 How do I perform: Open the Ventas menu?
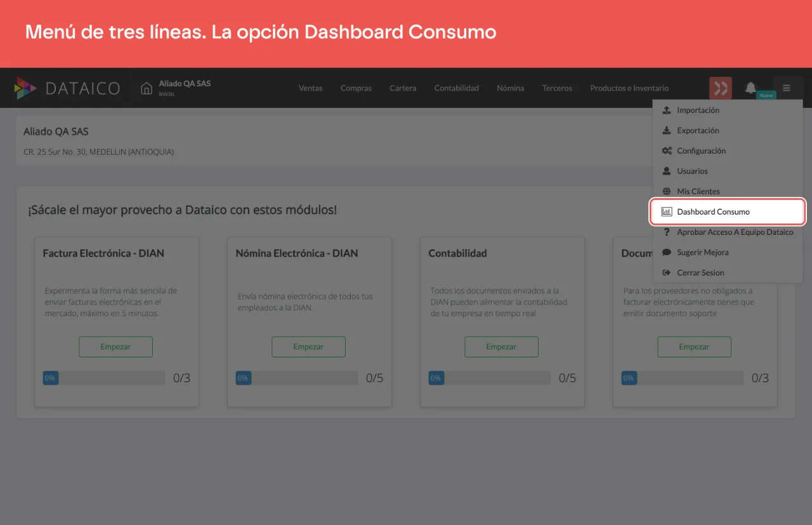[311, 88]
